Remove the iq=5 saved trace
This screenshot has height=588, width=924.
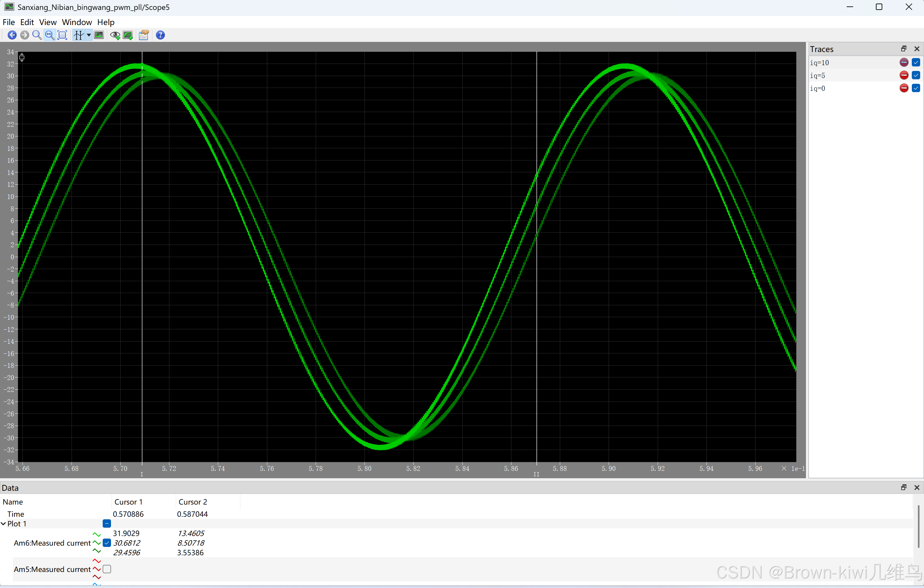point(904,75)
